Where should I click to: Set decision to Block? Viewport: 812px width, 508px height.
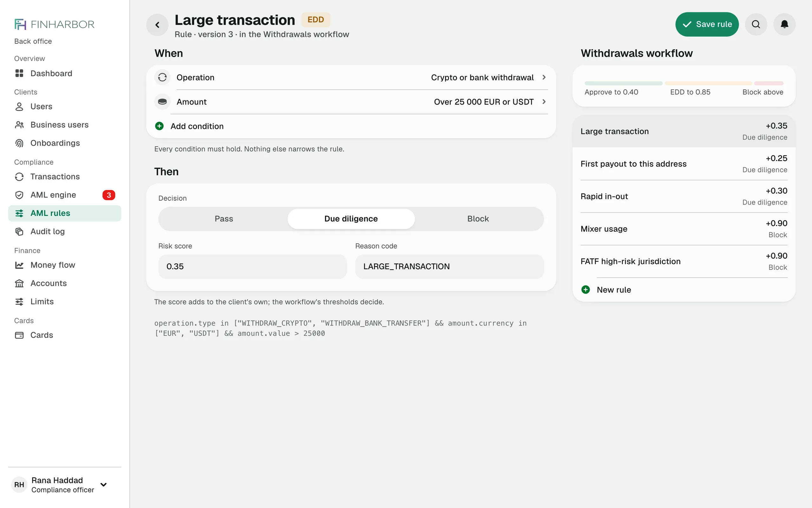tap(478, 219)
